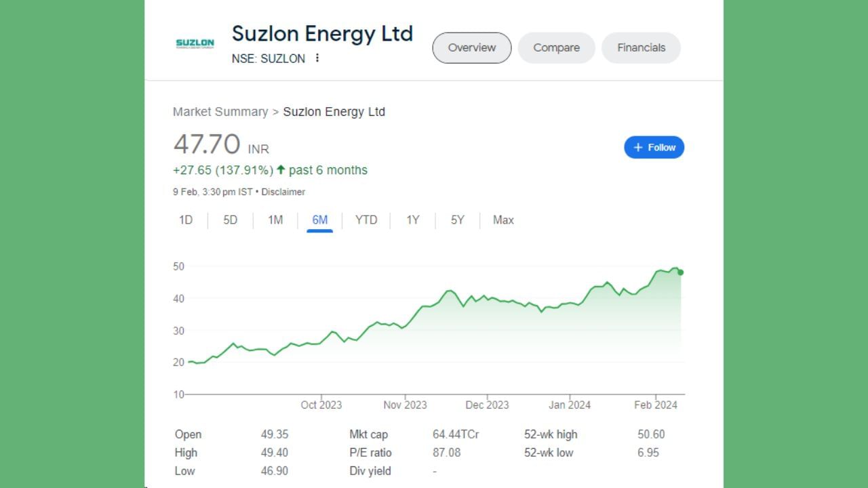Click the NSE: SUZLON ticker text
This screenshot has height=488, width=868.
click(269, 58)
